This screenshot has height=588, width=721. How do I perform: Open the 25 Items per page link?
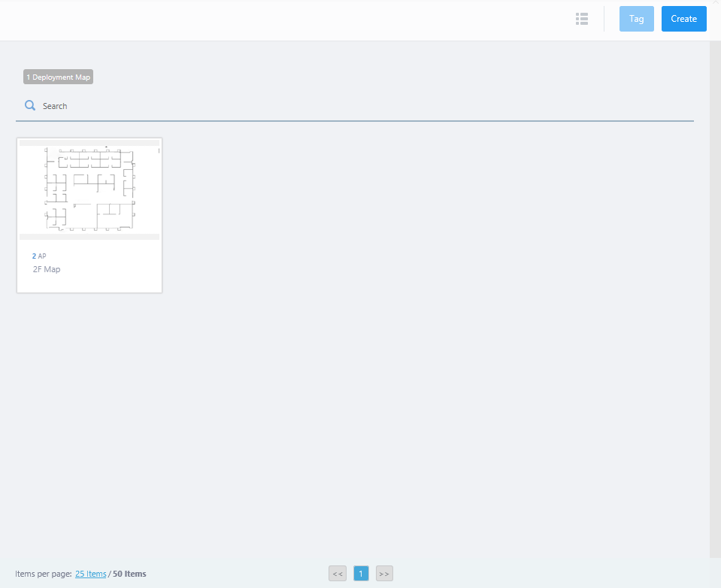click(90, 574)
